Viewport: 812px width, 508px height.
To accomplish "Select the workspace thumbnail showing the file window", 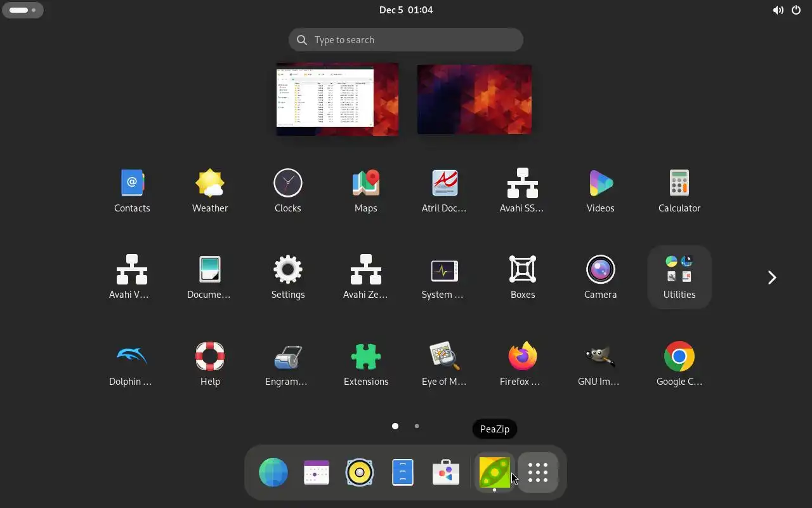I will [337, 99].
